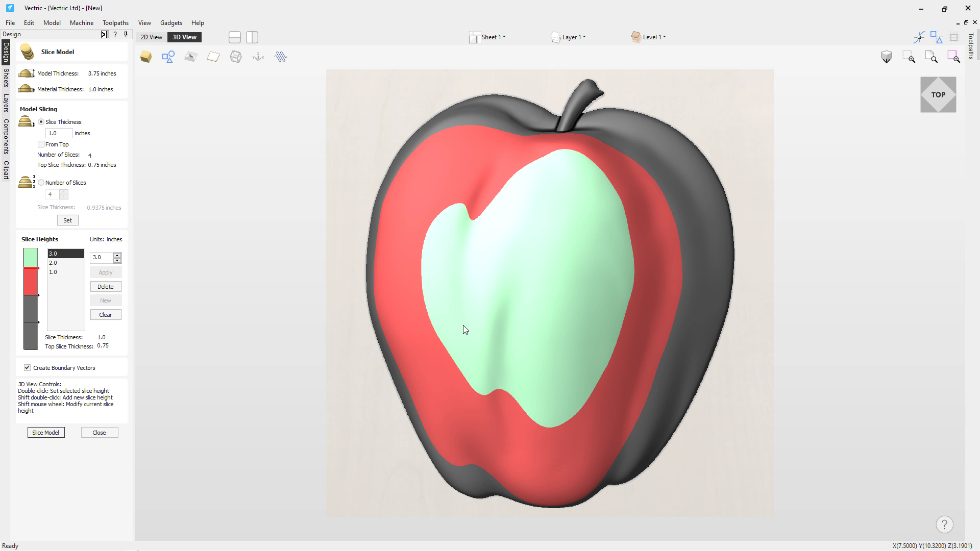The height and width of the screenshot is (551, 980).
Task: Uncheck Create Boundary Vectors
Action: click(x=28, y=368)
